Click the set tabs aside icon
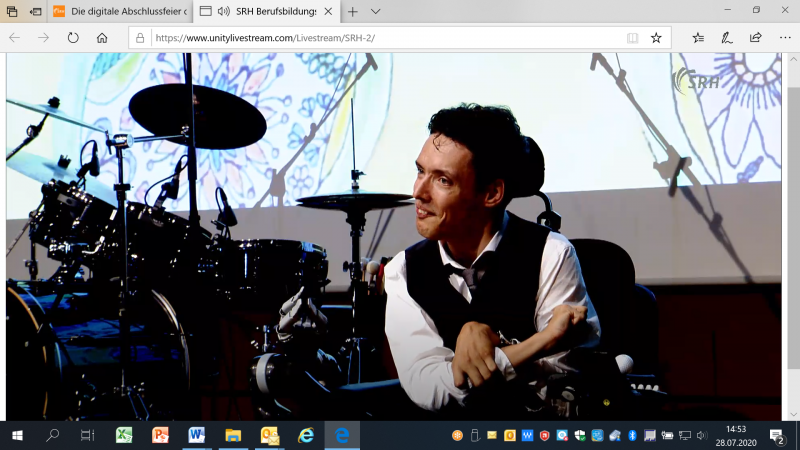 pos(36,11)
